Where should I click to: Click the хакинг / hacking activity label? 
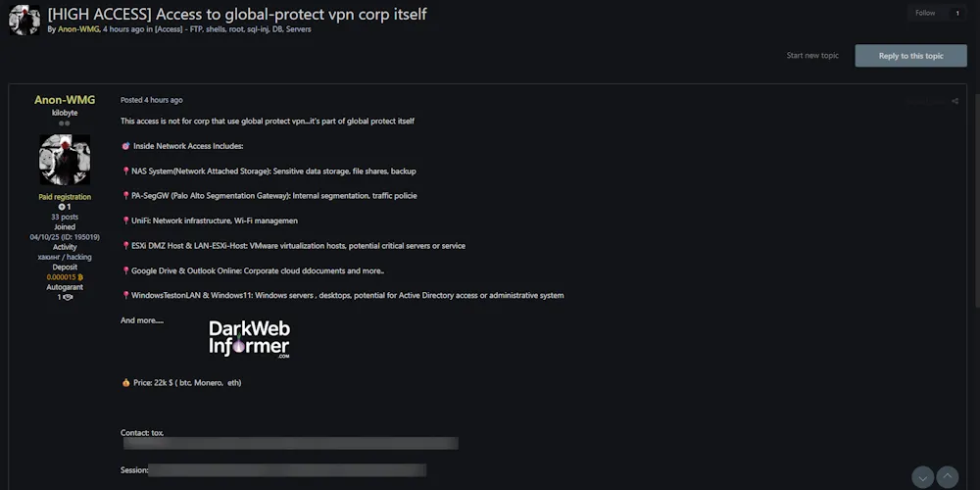click(65, 257)
